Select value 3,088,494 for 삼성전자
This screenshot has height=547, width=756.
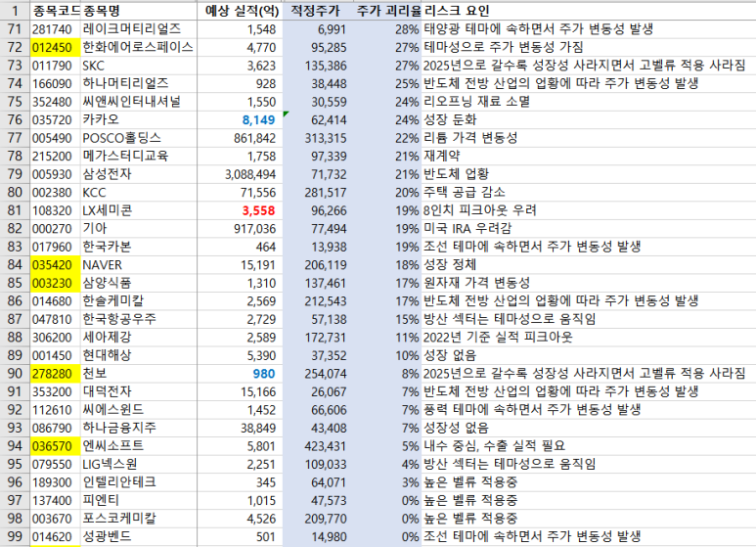pos(240,174)
